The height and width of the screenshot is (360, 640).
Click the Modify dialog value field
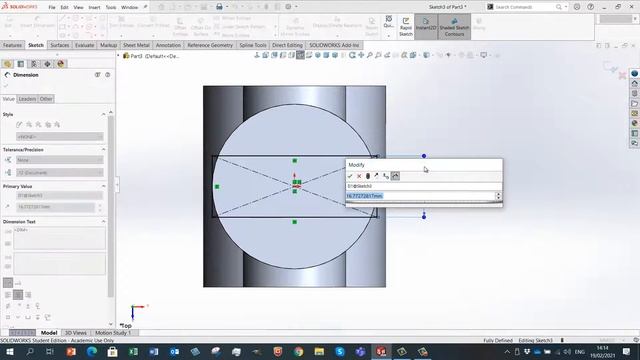tap(420, 196)
